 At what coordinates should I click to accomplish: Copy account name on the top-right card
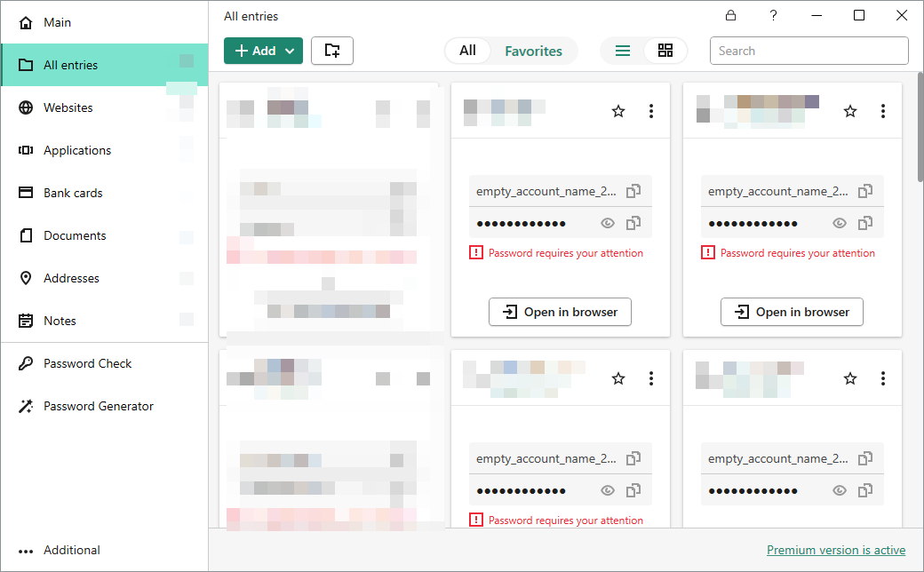pos(865,191)
